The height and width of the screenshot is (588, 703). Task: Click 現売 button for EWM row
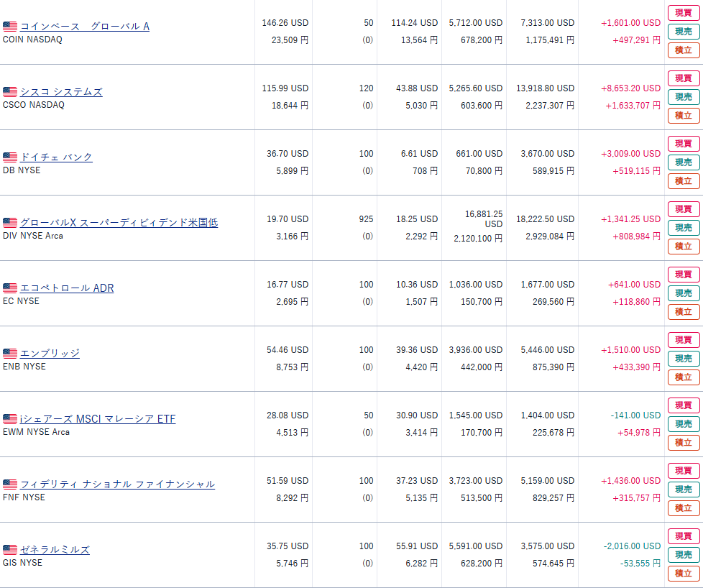[684, 424]
